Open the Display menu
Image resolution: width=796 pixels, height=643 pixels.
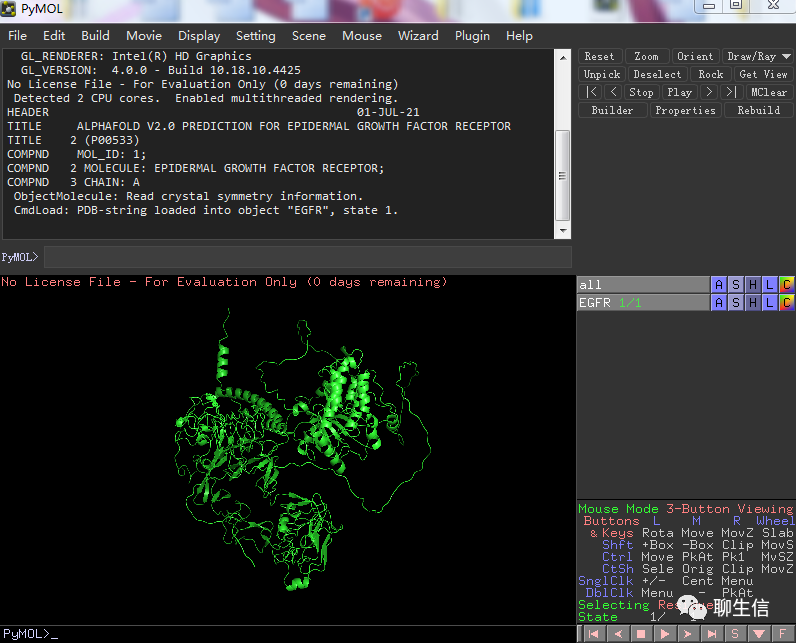(199, 36)
